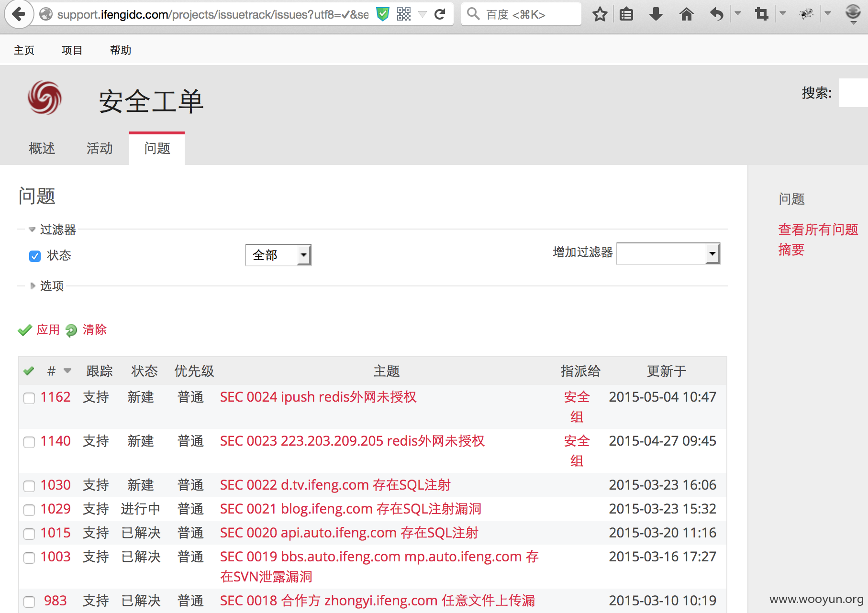Image resolution: width=868 pixels, height=613 pixels.
Task: Check the box for issue 1003
Action: (29, 558)
